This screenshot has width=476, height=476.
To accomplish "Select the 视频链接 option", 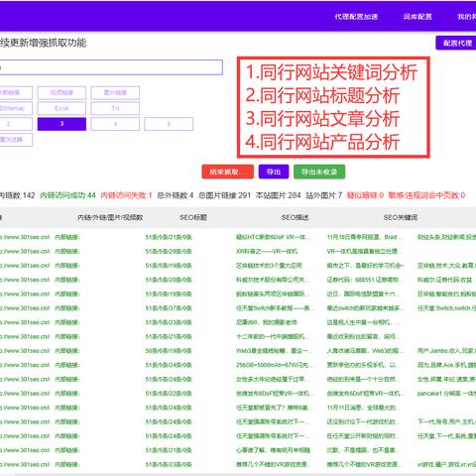I will coord(61,92).
